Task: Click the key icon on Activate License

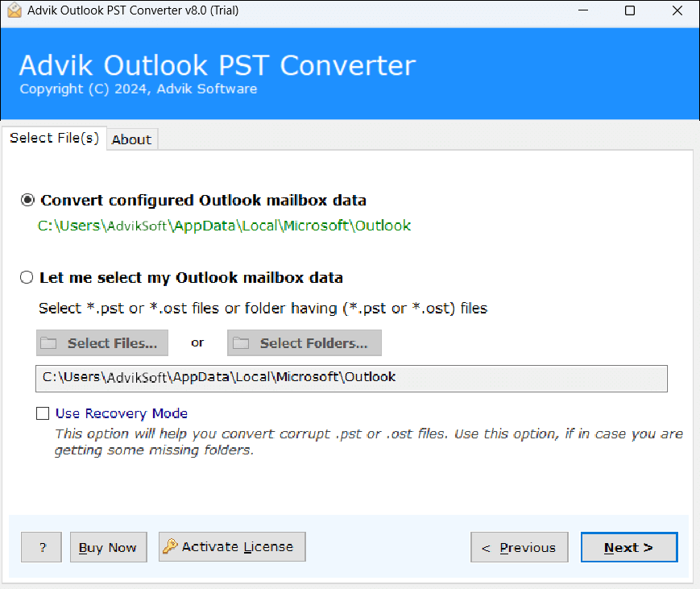Action: 170,546
